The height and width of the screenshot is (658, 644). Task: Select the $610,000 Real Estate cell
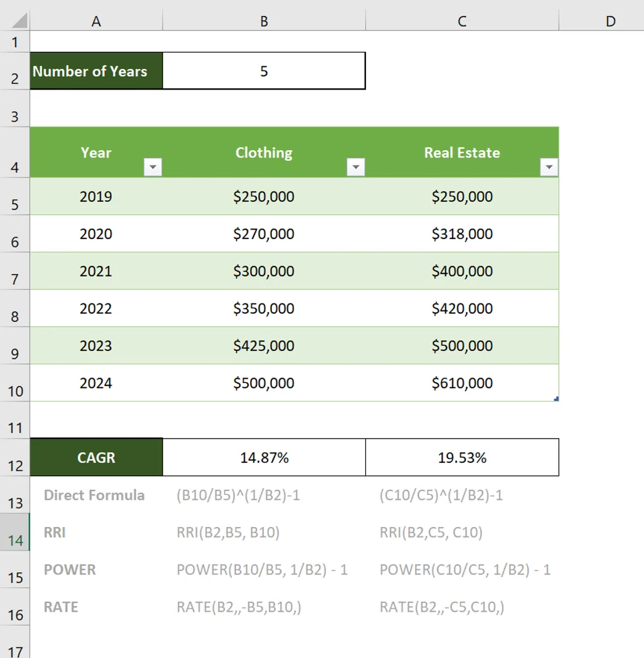coord(462,383)
